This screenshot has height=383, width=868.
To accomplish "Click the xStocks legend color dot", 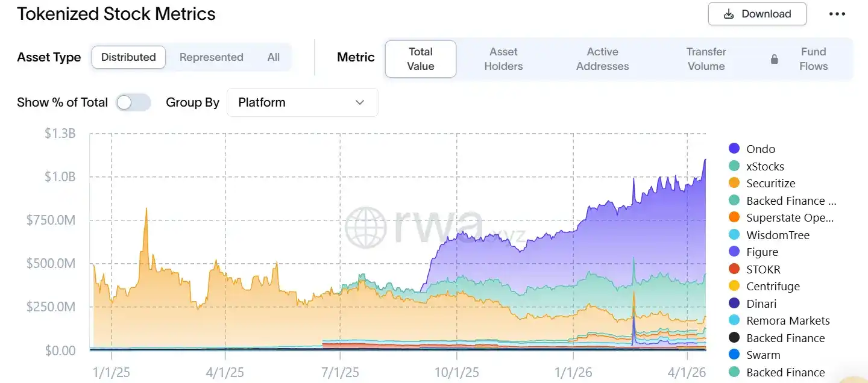I will pos(734,166).
